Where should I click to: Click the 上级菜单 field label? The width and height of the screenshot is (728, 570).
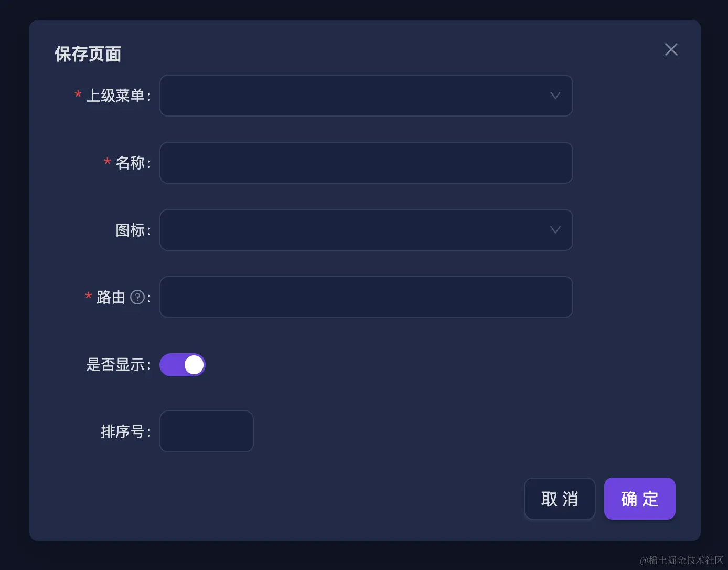point(115,96)
